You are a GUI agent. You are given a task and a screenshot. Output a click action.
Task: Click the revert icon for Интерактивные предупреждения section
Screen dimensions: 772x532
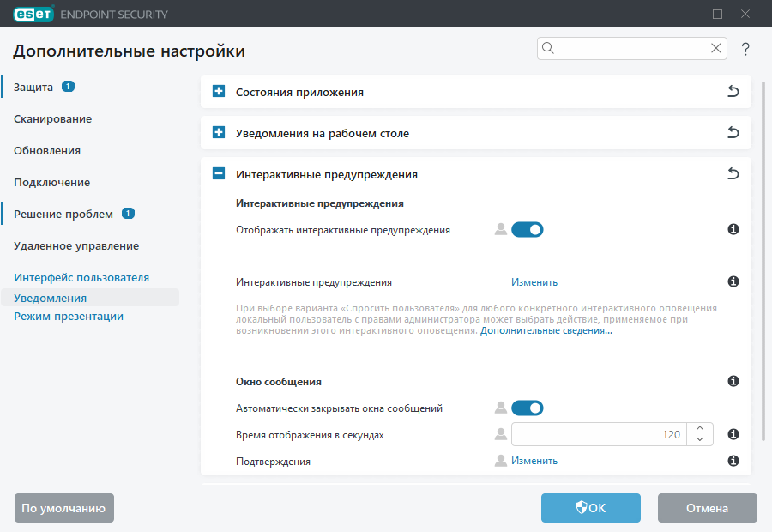tap(733, 173)
